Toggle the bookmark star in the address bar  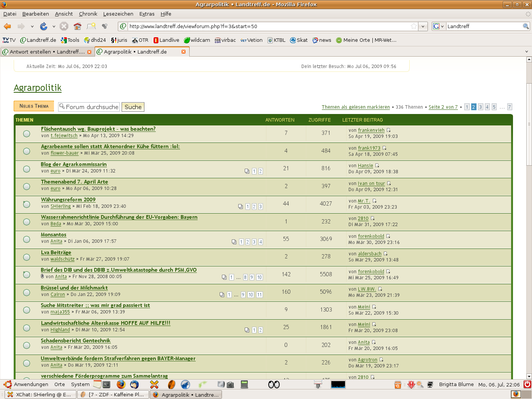[414, 26]
